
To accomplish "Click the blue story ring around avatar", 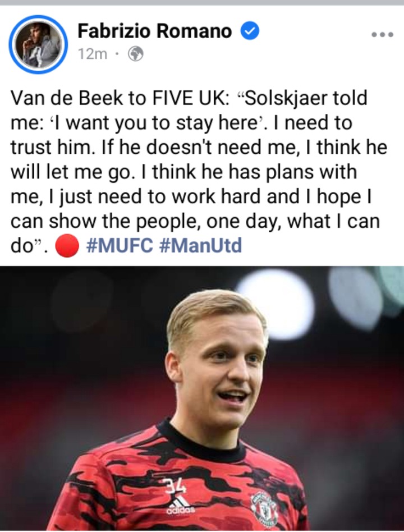I will (x=38, y=44).
